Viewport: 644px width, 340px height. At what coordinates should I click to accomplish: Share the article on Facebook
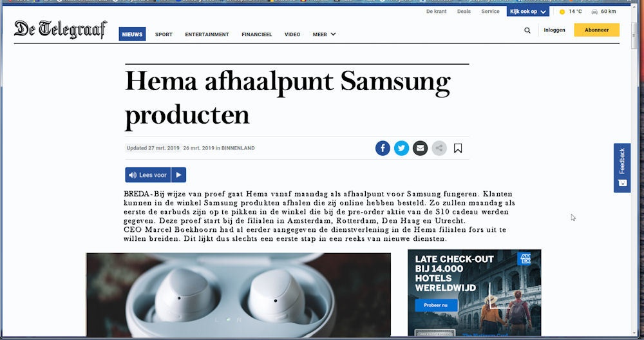coord(383,148)
